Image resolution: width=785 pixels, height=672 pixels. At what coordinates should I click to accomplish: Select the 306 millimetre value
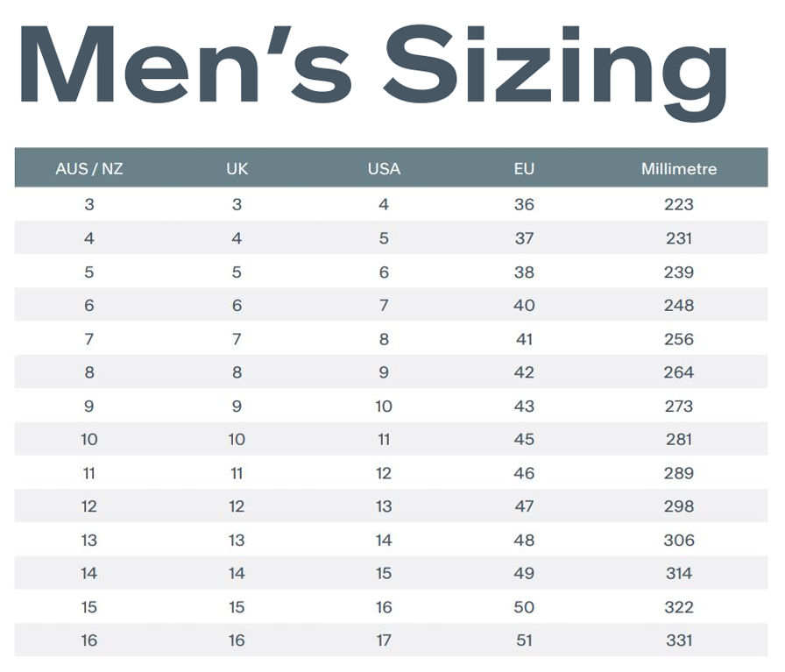[679, 541]
